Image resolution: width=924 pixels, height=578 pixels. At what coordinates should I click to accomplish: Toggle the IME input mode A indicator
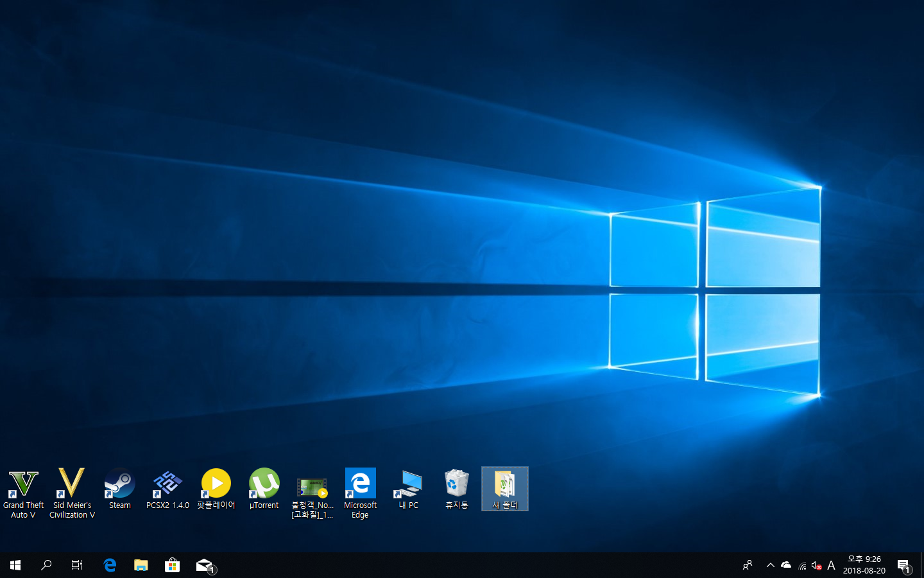tap(832, 565)
